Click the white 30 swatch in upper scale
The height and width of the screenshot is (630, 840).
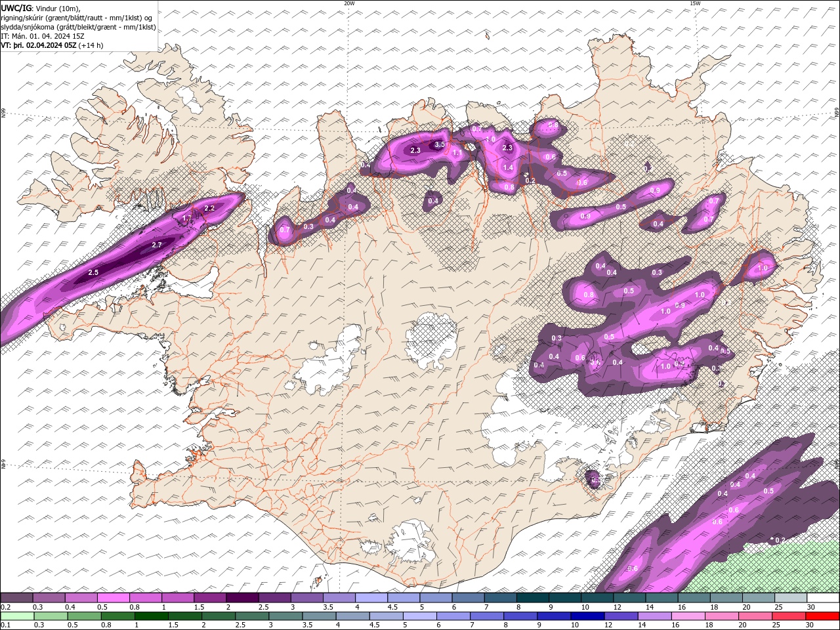pyautogui.click(x=823, y=598)
